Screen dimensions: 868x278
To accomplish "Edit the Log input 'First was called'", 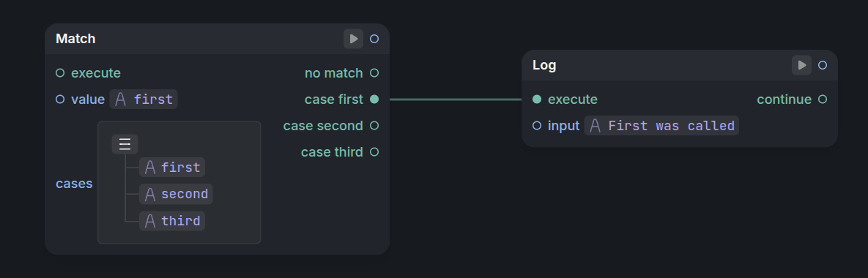I will [x=661, y=126].
